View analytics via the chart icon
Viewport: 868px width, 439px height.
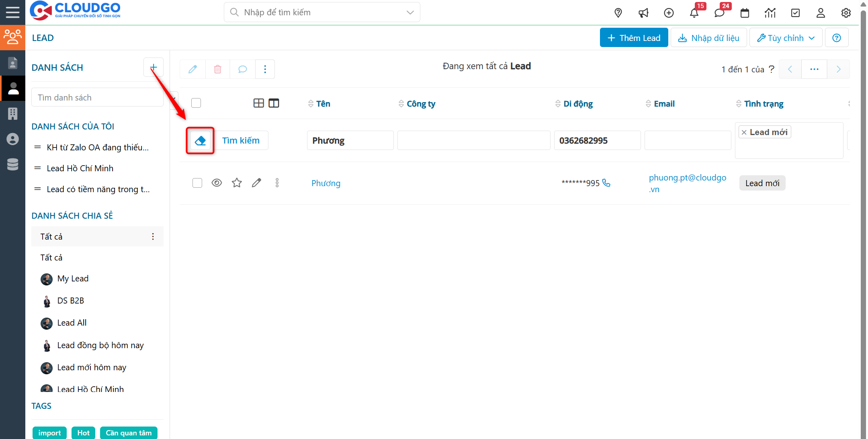tap(770, 13)
